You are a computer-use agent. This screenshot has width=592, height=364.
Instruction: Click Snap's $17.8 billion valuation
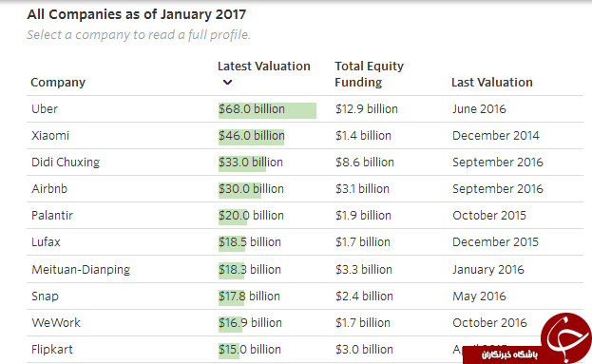click(249, 297)
